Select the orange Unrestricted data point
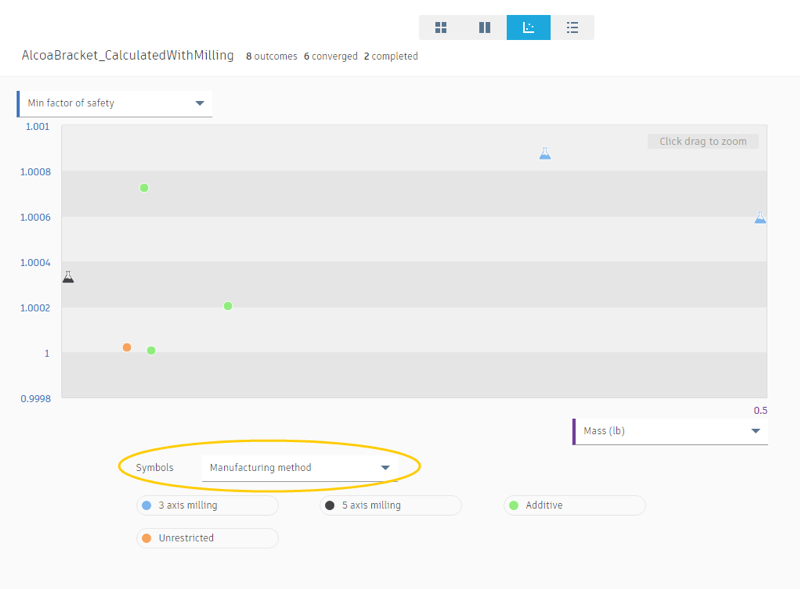The width and height of the screenshot is (800, 589). click(x=127, y=347)
